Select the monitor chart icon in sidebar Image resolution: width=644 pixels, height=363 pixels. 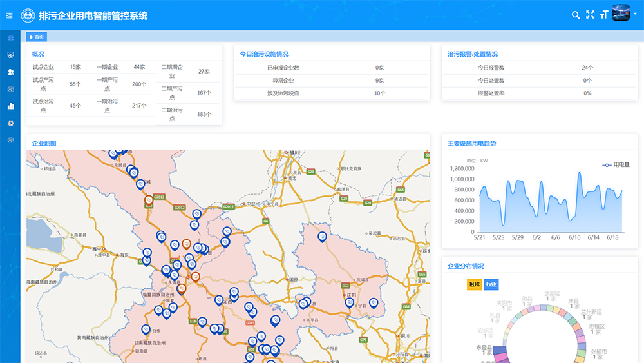coord(10,55)
